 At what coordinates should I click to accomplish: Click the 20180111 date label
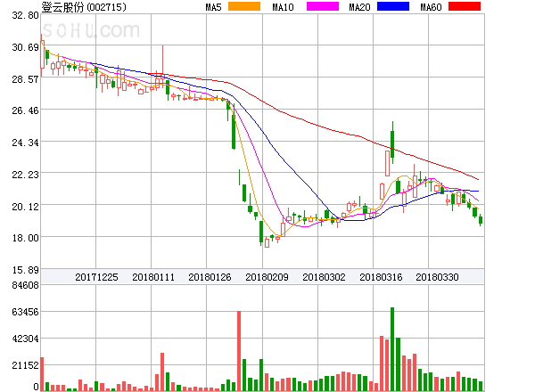click(153, 277)
